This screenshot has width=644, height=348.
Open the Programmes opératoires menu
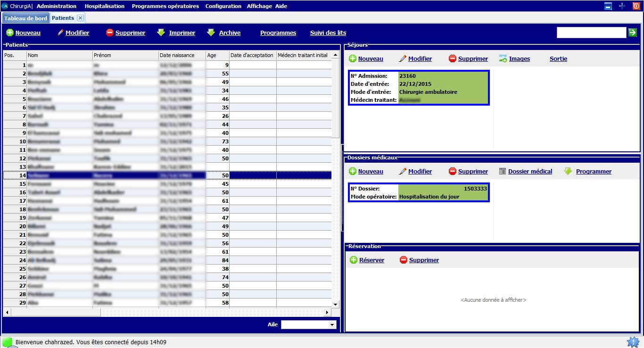tap(165, 6)
